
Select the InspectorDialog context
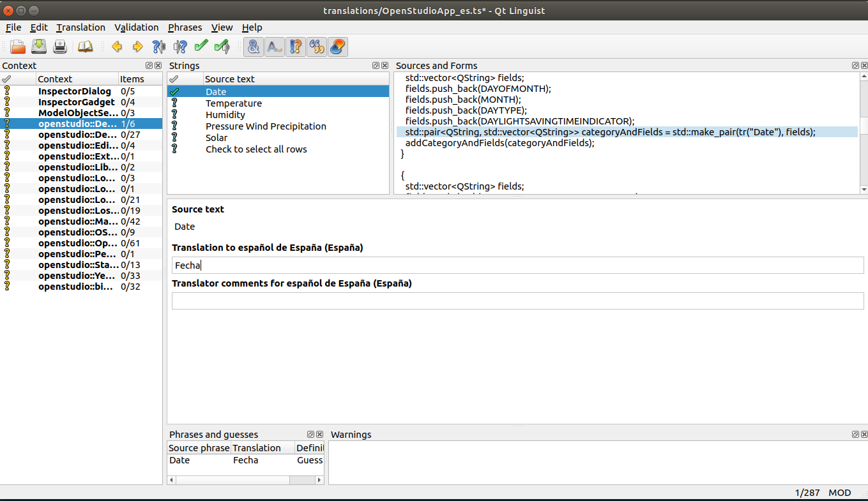(81, 91)
